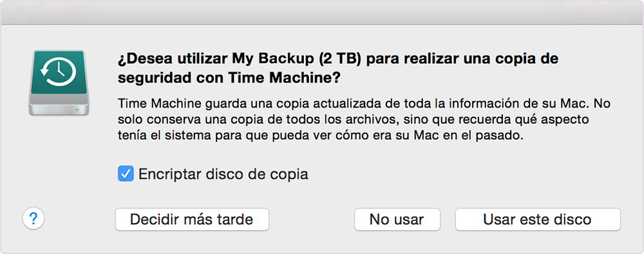Image resolution: width=644 pixels, height=254 pixels.
Task: Uncheck the Encriptar disco de copia checkbox
Action: (x=126, y=174)
